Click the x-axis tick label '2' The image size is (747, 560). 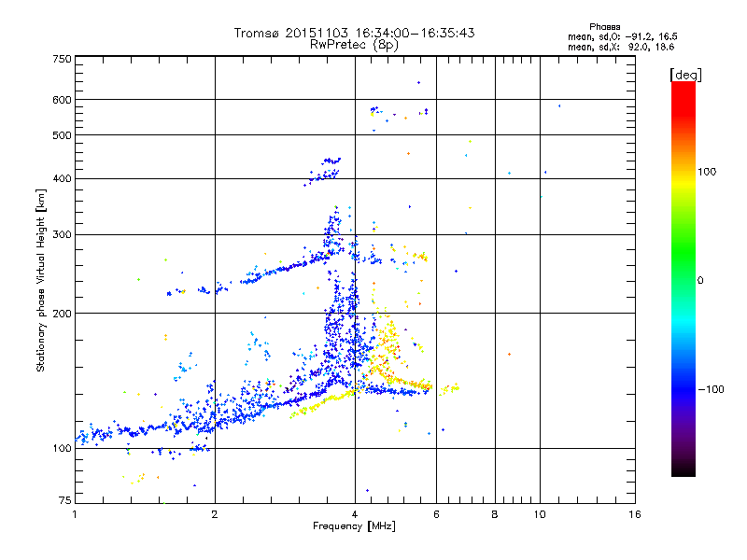[x=215, y=514]
